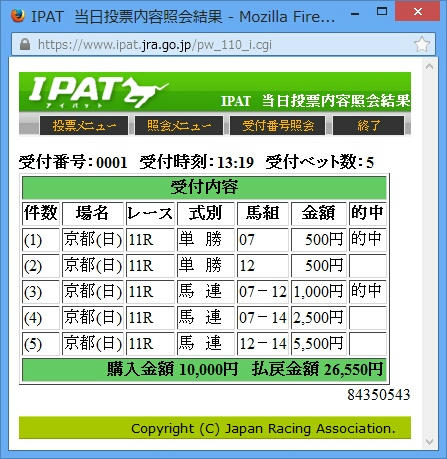Click 500円 amount in row (1)
The image size is (447, 459).
tap(319, 240)
